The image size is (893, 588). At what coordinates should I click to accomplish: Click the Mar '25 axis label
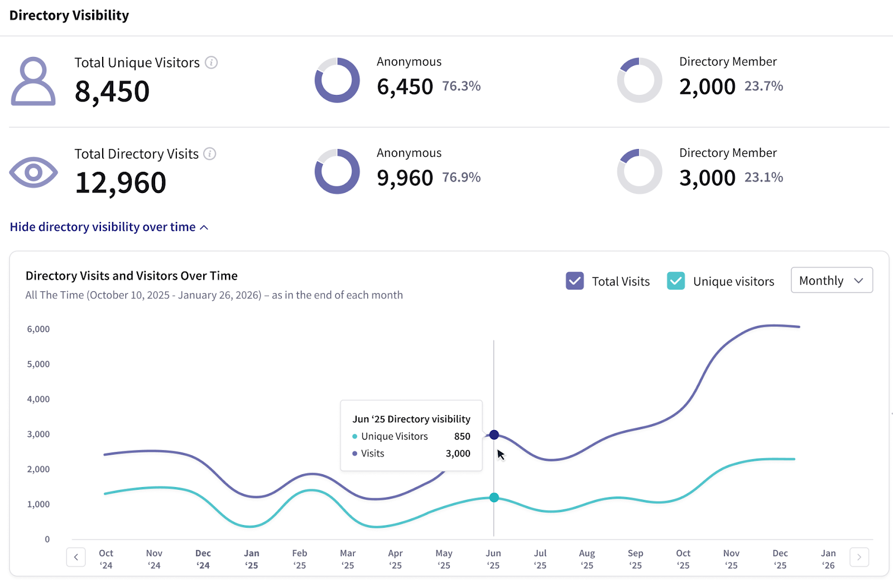348,559
